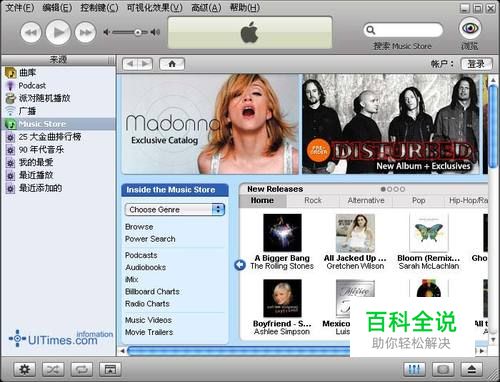Screen dimensions: 500x382
Task: Select Music Store in the source list
Action: click(x=58, y=124)
